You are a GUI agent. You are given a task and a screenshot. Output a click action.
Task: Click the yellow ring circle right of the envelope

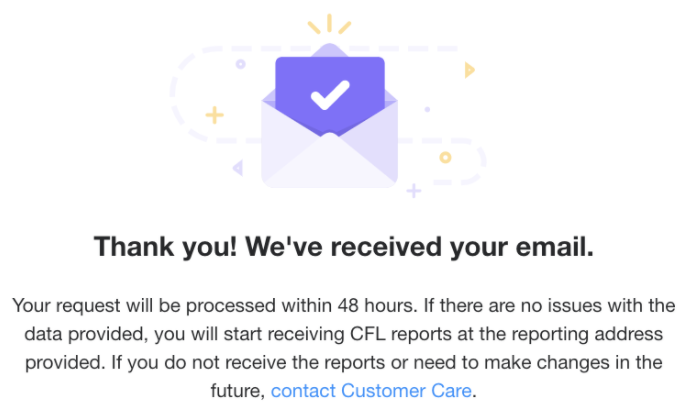click(x=445, y=157)
